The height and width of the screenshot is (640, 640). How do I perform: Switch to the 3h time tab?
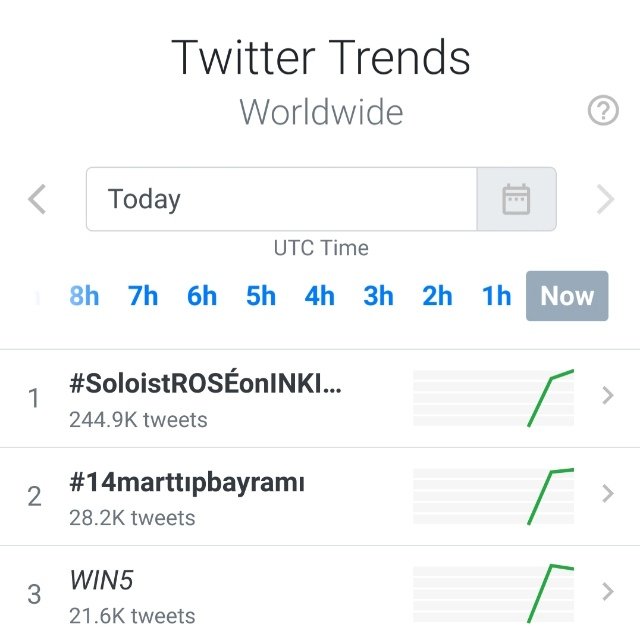click(x=378, y=296)
